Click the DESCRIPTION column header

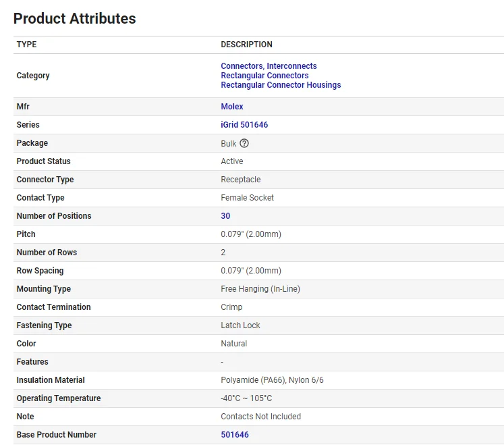click(246, 45)
